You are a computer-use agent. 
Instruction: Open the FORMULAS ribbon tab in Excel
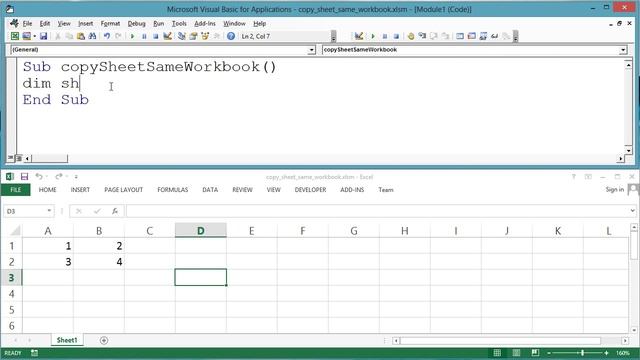(173, 190)
